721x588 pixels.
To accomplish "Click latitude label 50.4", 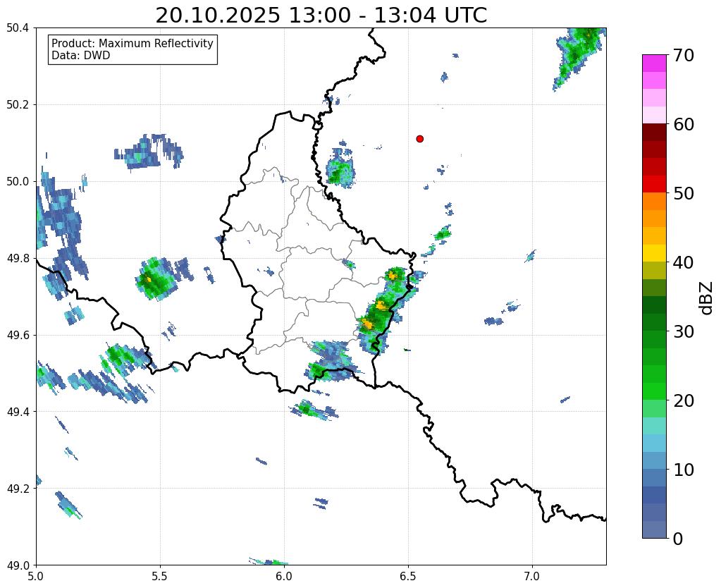I will [18, 28].
